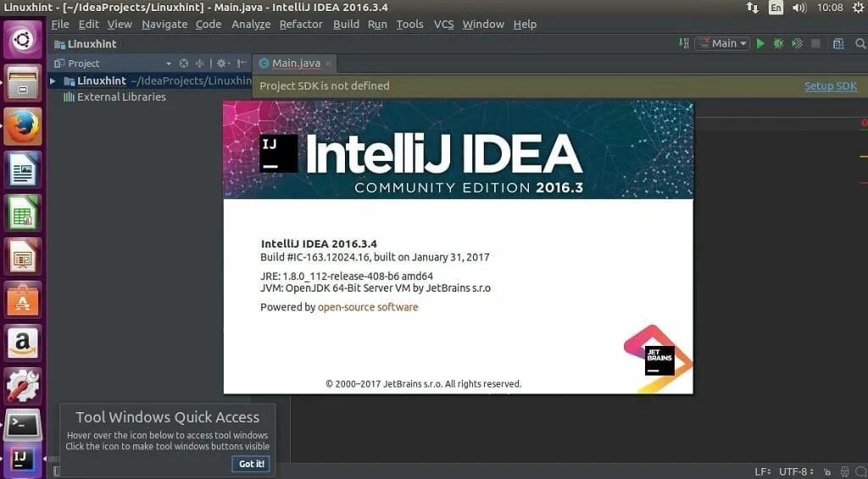The image size is (868, 479).
Task: Open System Settings wrench-gear dock icon
Action: (x=23, y=386)
